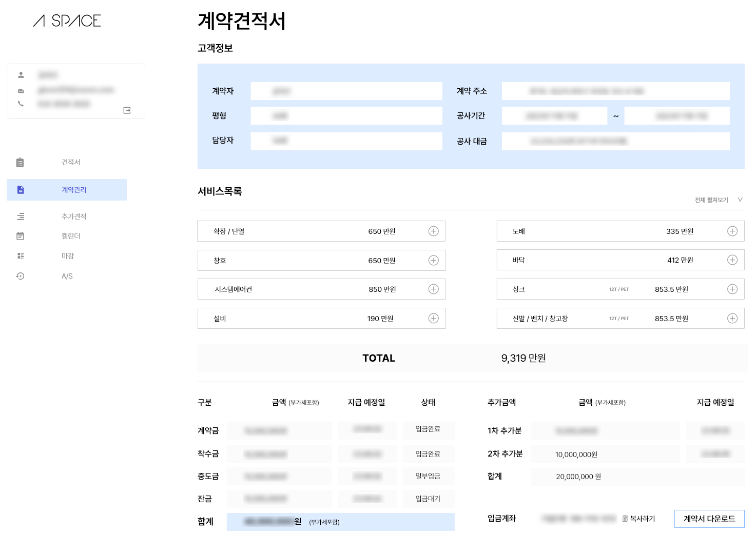Click the 일부입금 status for 중도금
The height and width of the screenshot is (554, 756).
[428, 476]
